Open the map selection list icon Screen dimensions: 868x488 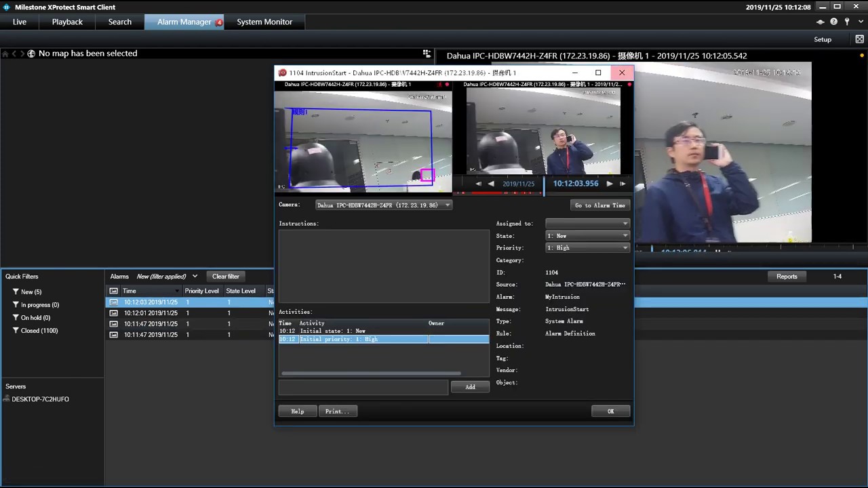pyautogui.click(x=427, y=54)
